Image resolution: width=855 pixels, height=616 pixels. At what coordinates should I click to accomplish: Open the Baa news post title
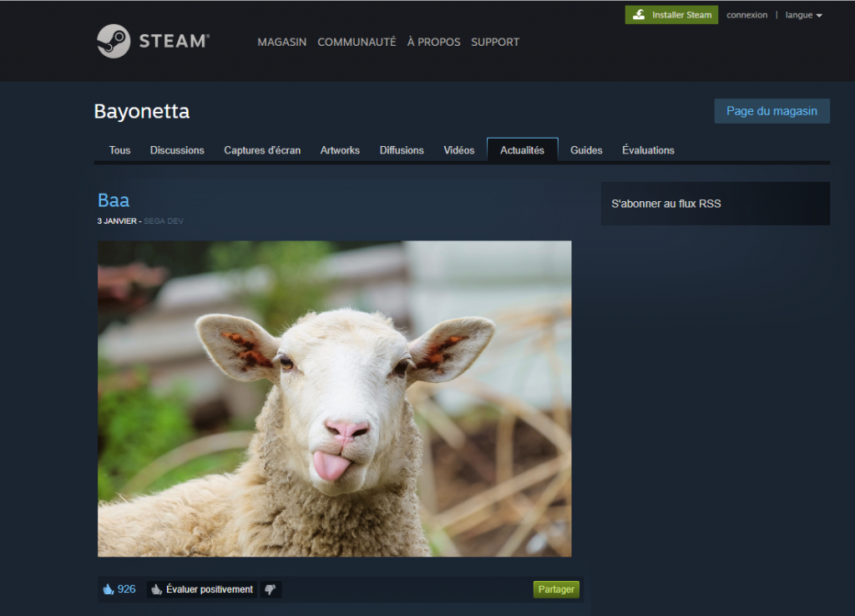pos(114,200)
